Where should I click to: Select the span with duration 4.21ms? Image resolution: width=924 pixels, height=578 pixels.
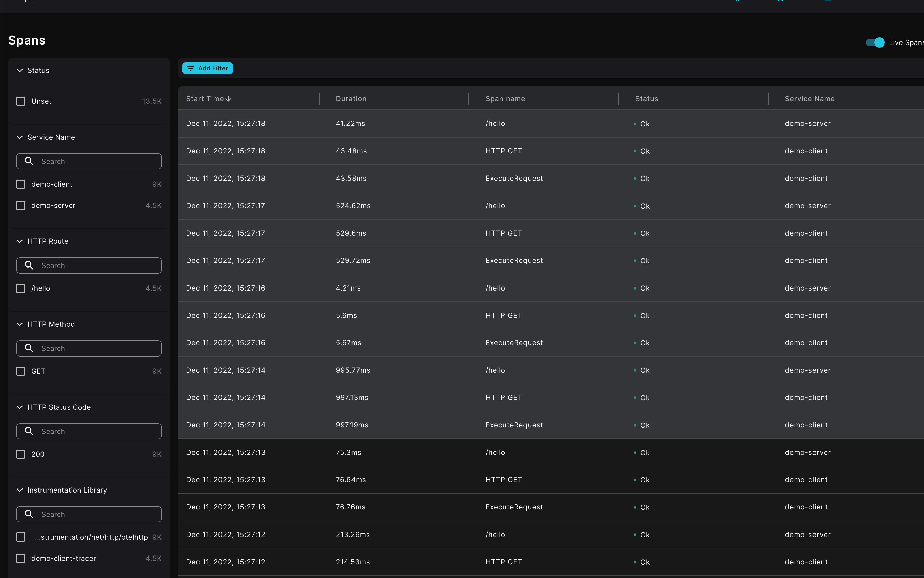tap(551, 288)
